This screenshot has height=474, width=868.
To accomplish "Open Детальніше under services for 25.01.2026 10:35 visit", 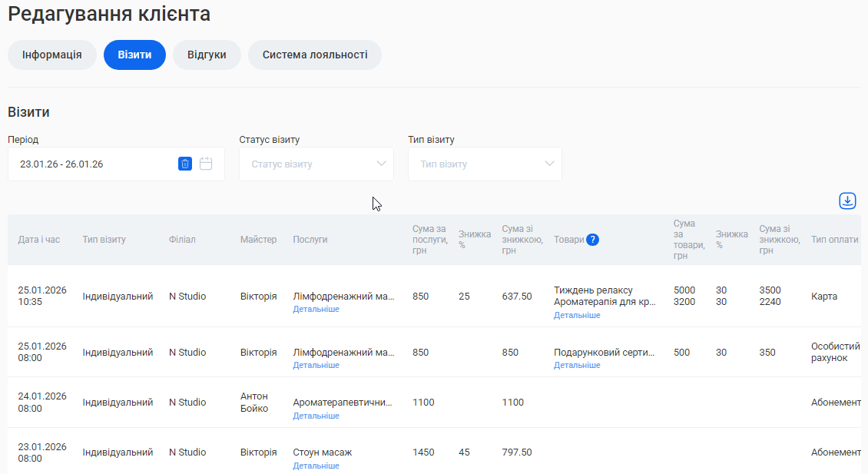I will pyautogui.click(x=316, y=310).
